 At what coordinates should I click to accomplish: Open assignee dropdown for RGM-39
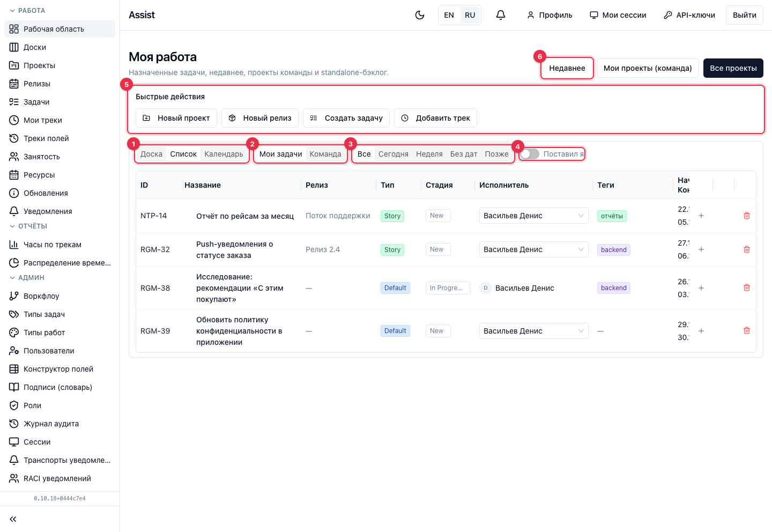[534, 331]
